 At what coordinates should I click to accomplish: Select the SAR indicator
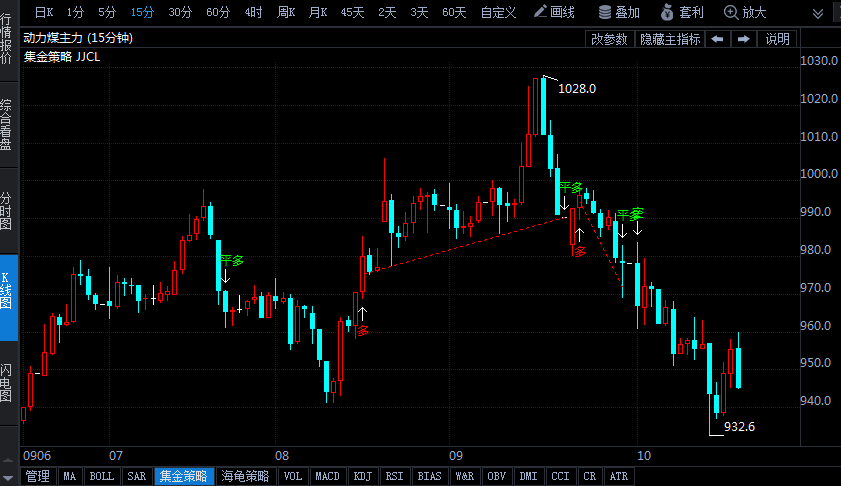click(136, 476)
